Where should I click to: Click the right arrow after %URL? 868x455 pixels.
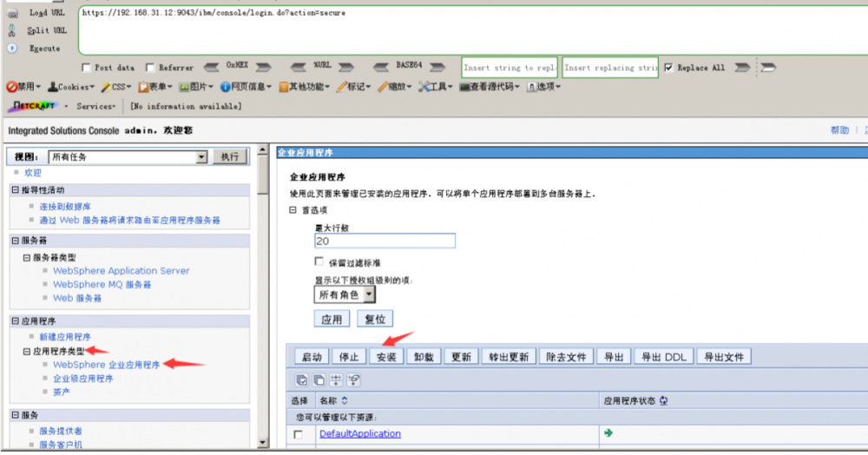click(x=346, y=67)
